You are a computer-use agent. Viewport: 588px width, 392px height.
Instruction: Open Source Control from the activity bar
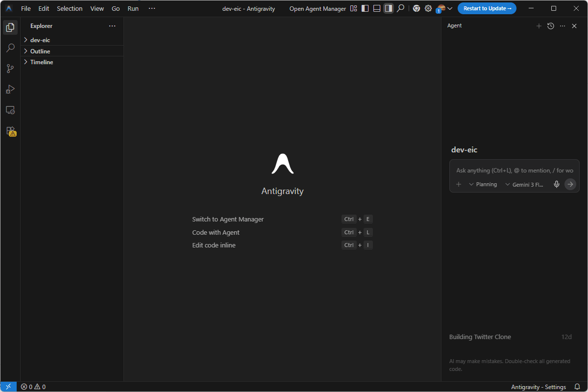click(10, 69)
